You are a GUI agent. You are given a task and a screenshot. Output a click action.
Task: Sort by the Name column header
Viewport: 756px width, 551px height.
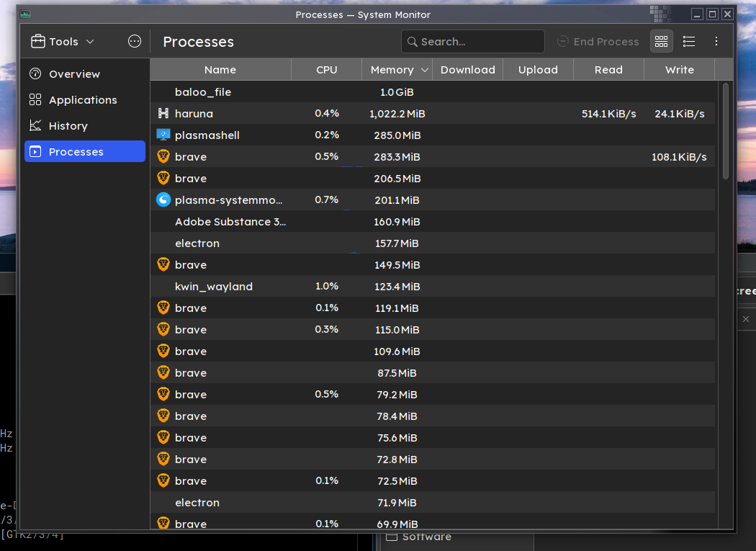point(220,69)
